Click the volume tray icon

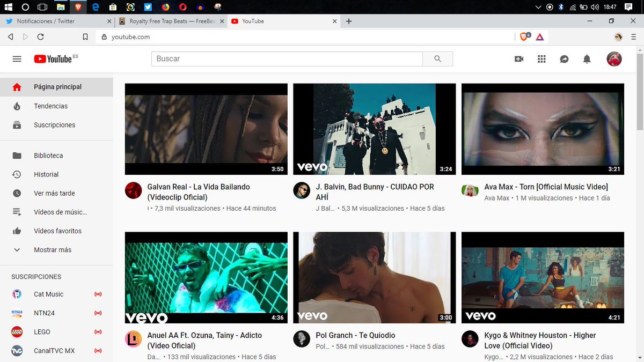595,7
